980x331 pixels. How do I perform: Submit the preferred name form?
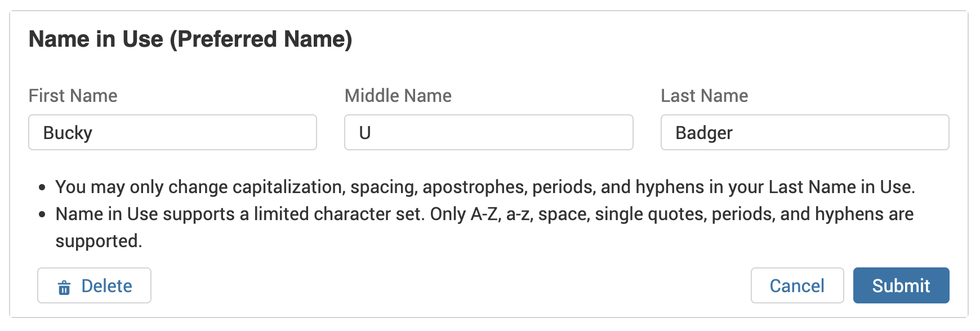901,285
